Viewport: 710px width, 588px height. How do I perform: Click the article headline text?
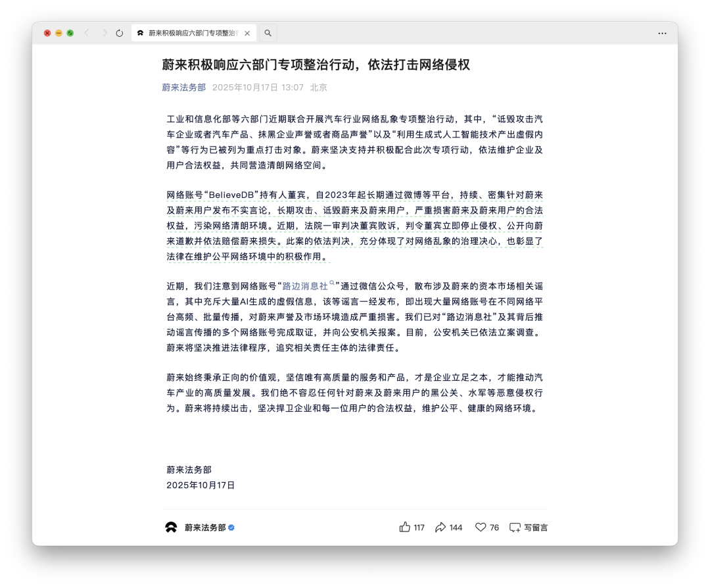316,64
